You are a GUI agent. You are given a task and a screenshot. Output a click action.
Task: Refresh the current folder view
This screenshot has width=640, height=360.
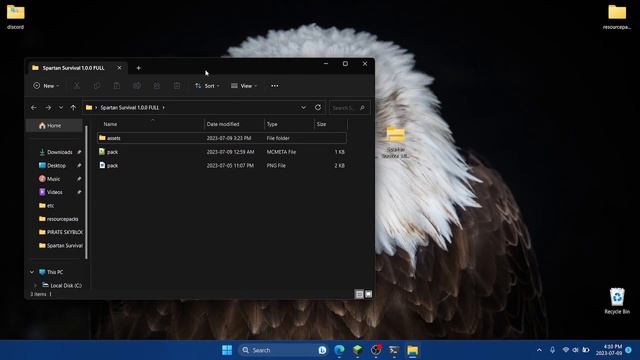pos(318,107)
